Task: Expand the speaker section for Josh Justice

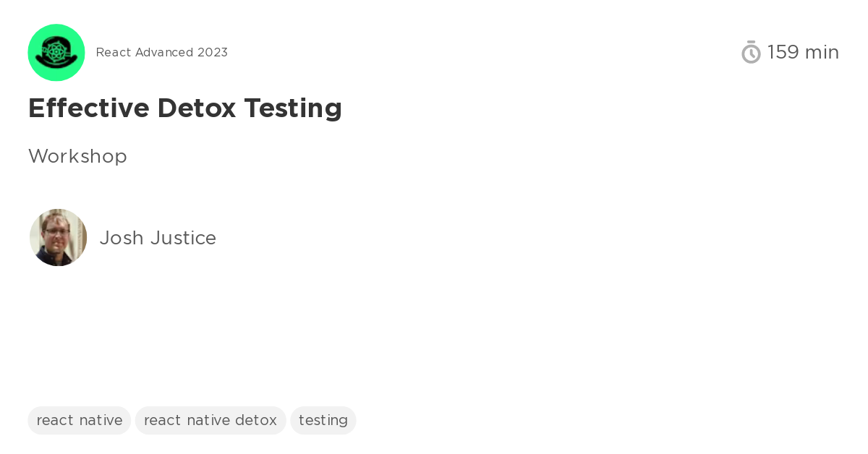Action: (158, 238)
